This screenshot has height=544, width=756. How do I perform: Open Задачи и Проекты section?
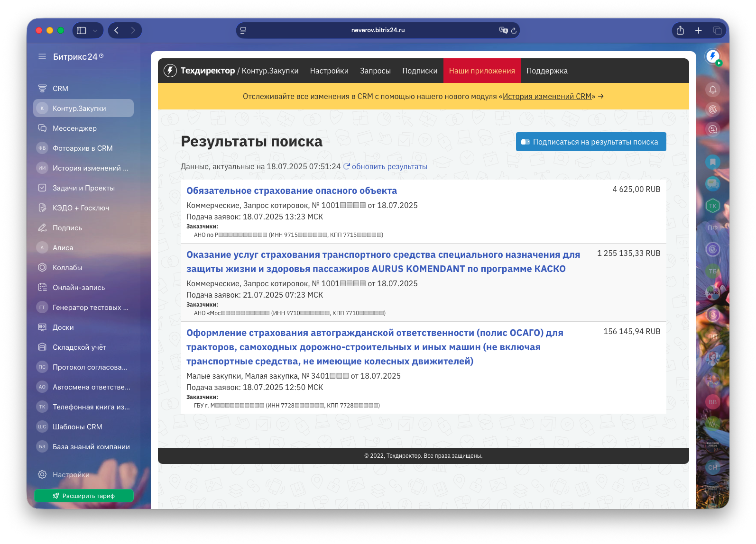click(x=83, y=188)
